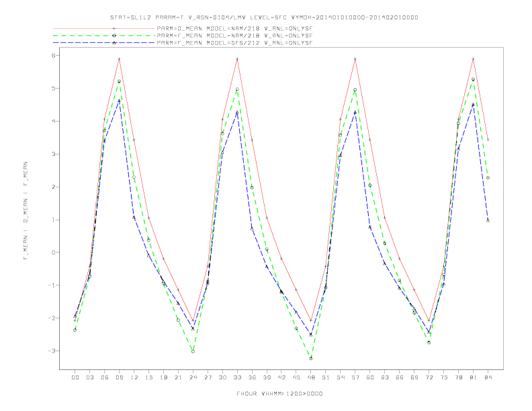Click x-axis tick label '27'

[208, 377]
